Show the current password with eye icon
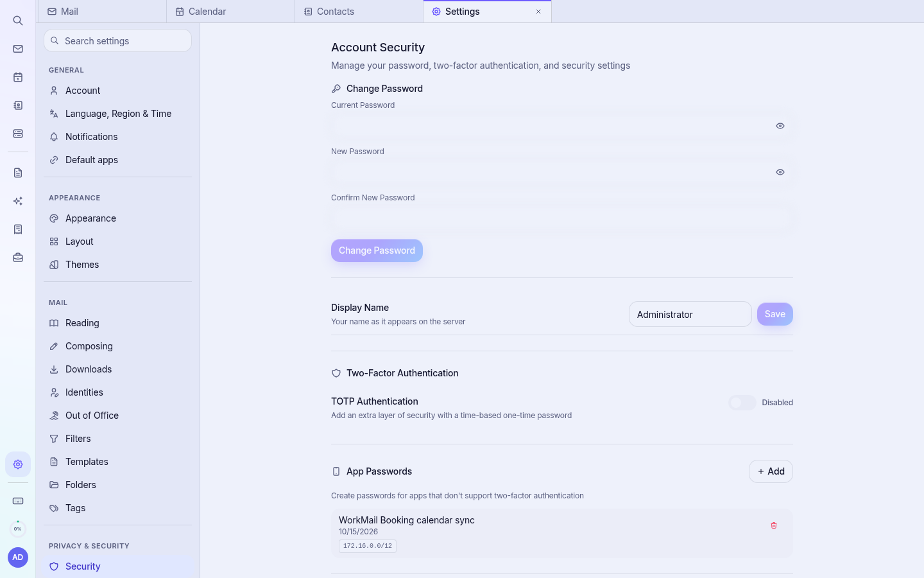The height and width of the screenshot is (578, 924). [x=780, y=126]
